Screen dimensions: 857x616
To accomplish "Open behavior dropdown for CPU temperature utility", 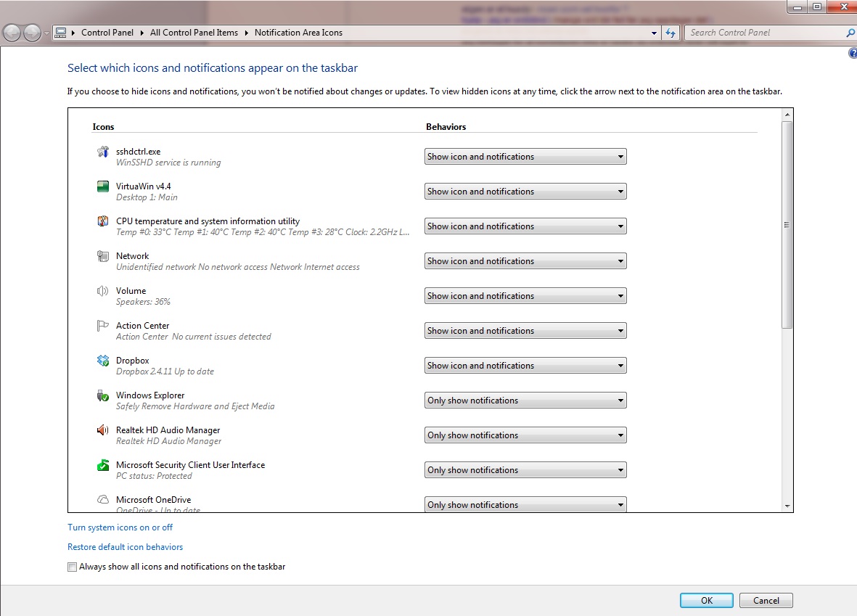I will (525, 226).
